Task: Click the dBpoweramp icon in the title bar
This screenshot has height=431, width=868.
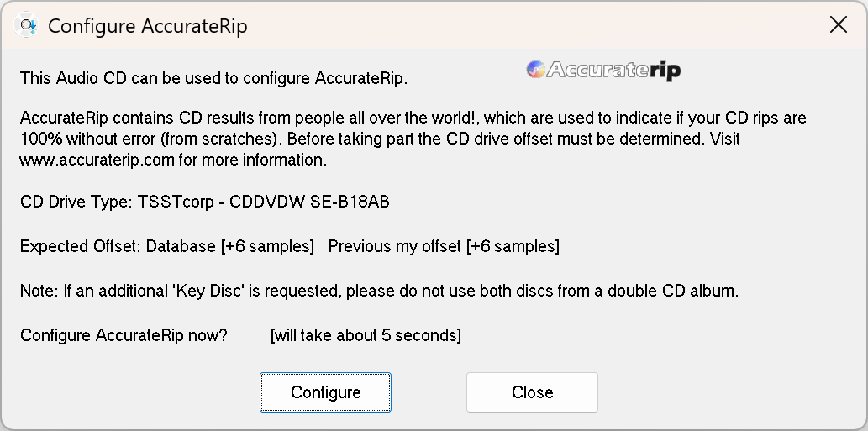Action: tap(27, 25)
